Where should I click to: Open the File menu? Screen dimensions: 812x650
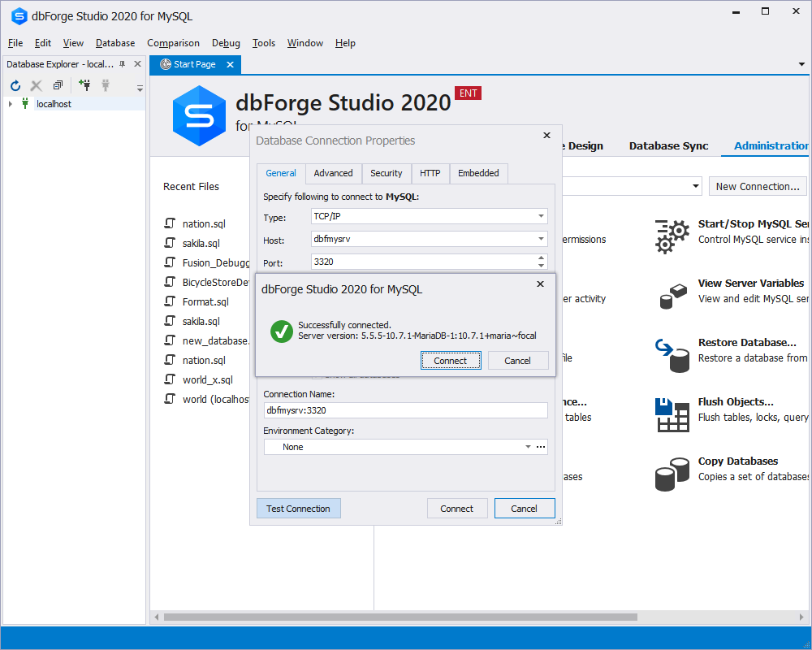click(15, 43)
